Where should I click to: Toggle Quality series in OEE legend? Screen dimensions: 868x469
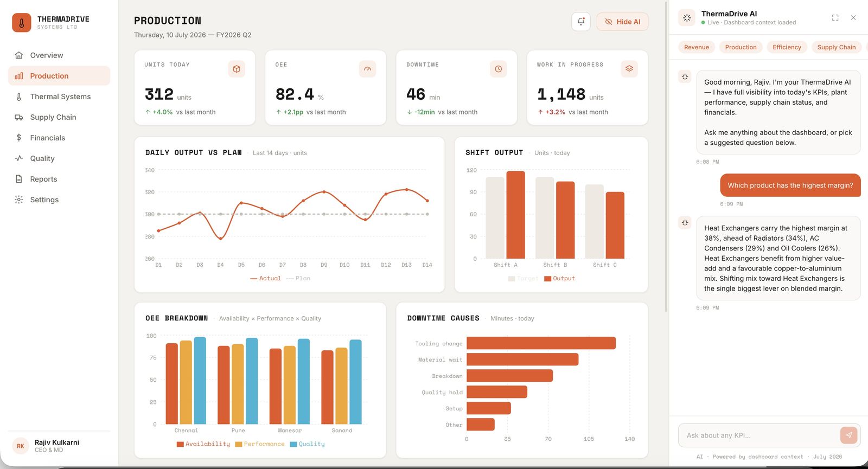click(308, 444)
